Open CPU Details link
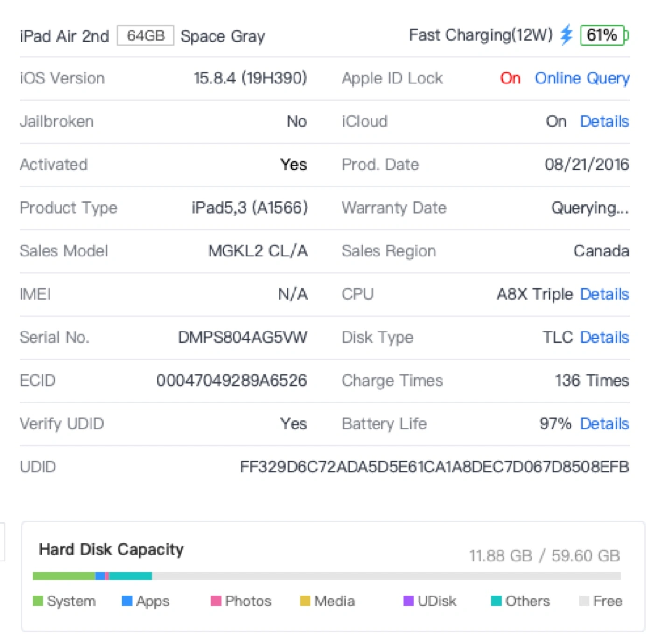 pos(604,294)
